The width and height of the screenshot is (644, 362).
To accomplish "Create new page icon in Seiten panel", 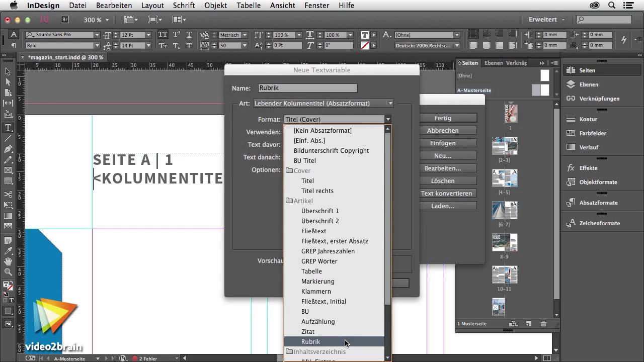I will (x=528, y=324).
